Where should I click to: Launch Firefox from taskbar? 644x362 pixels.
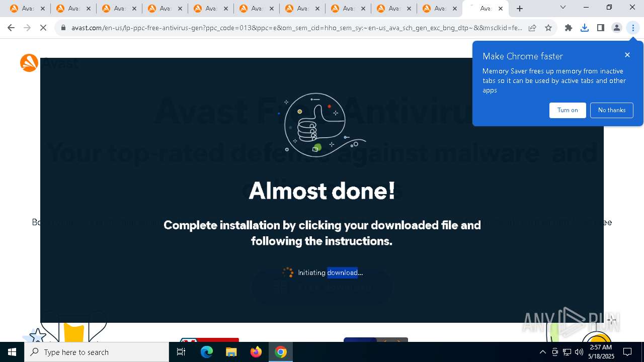pos(256,352)
